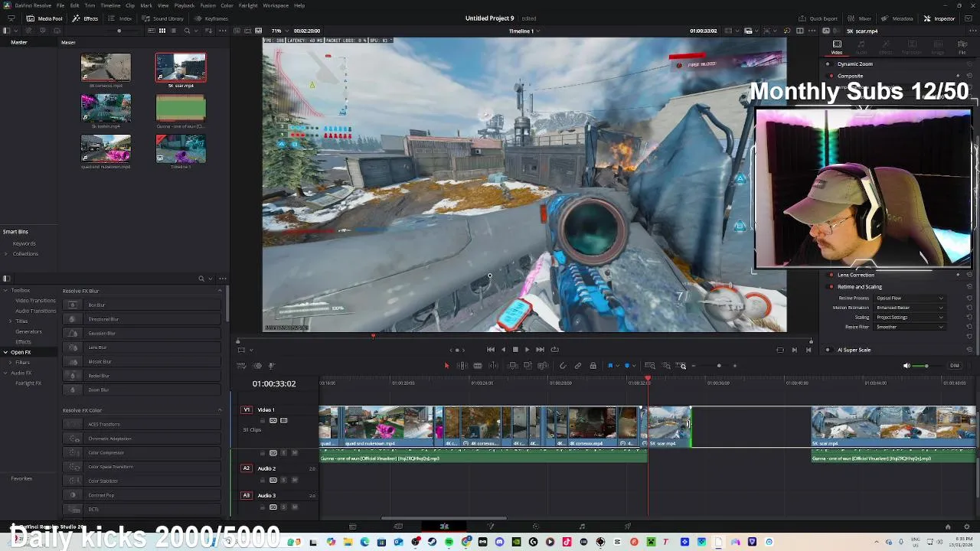Image resolution: width=980 pixels, height=551 pixels.
Task: Add a timeline marker
Action: pos(627,366)
